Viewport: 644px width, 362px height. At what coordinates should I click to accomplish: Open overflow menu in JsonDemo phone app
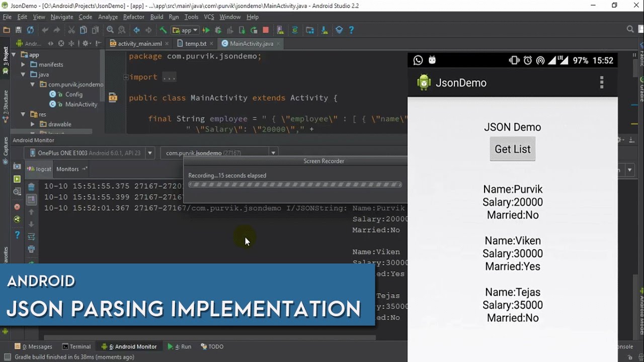[602, 82]
